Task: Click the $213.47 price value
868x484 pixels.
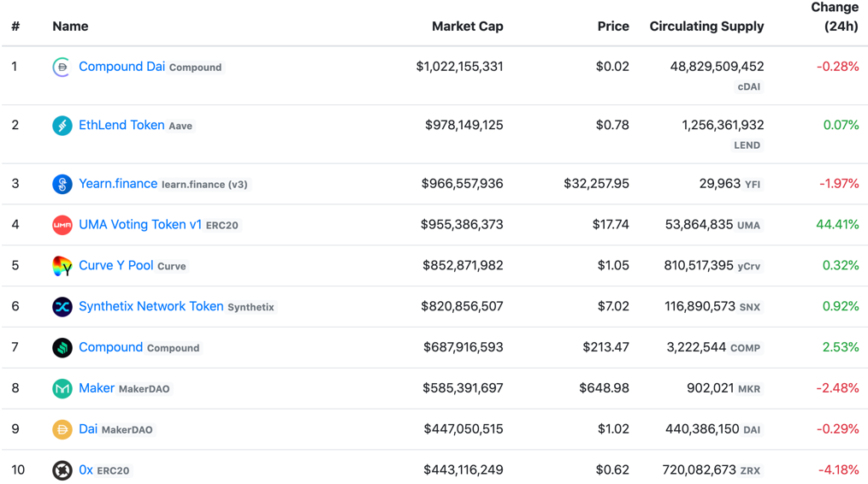Action: [x=605, y=348]
